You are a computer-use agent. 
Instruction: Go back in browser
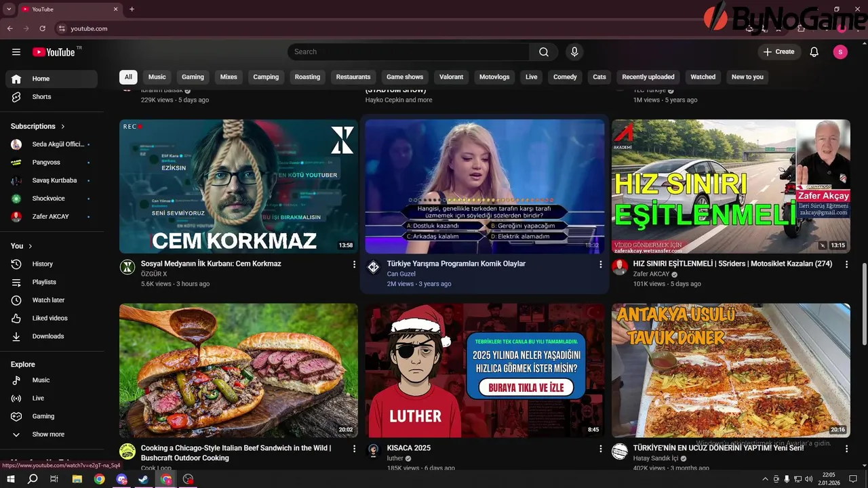tap(10, 28)
